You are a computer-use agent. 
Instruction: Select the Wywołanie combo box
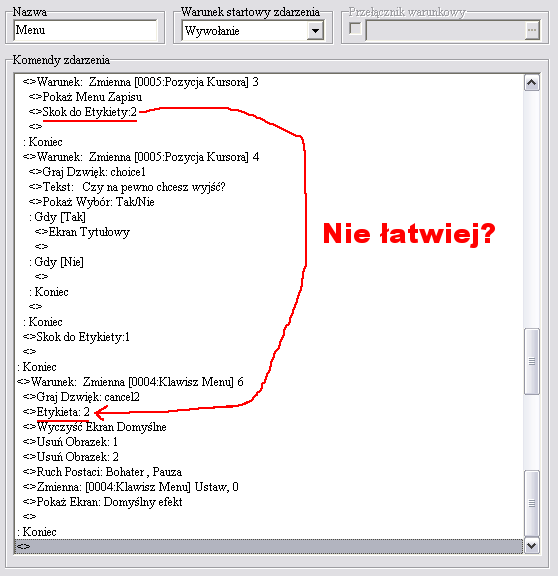point(253,30)
